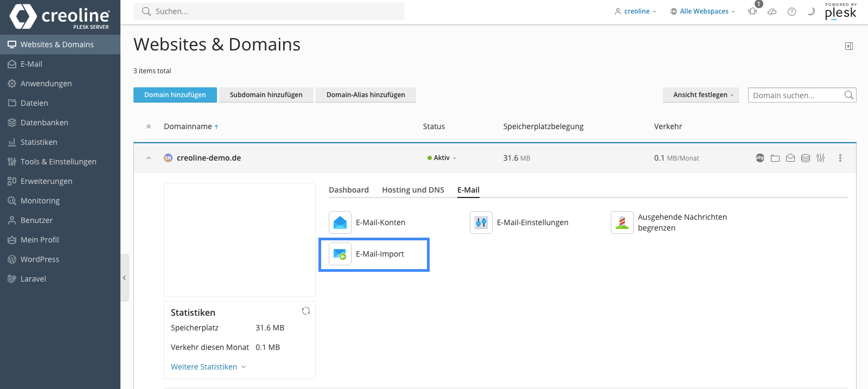Open Ausgehende Nachrichten begrenzen
Viewport: 868px width, 389px height.
[669, 222]
